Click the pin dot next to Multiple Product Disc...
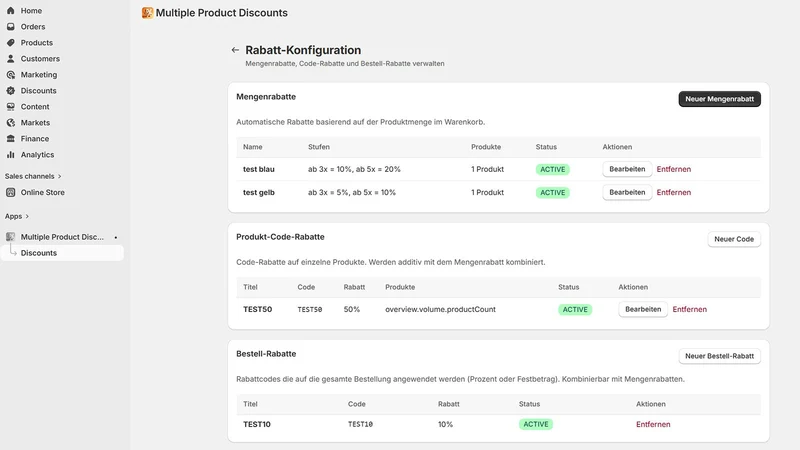The width and height of the screenshot is (800, 450). coord(116,237)
